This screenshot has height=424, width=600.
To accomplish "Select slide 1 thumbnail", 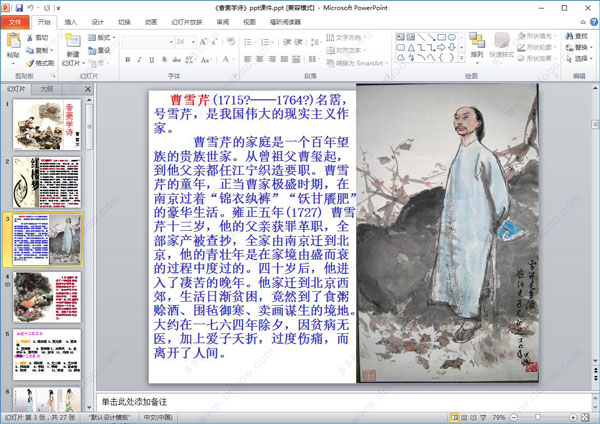I will click(x=47, y=124).
